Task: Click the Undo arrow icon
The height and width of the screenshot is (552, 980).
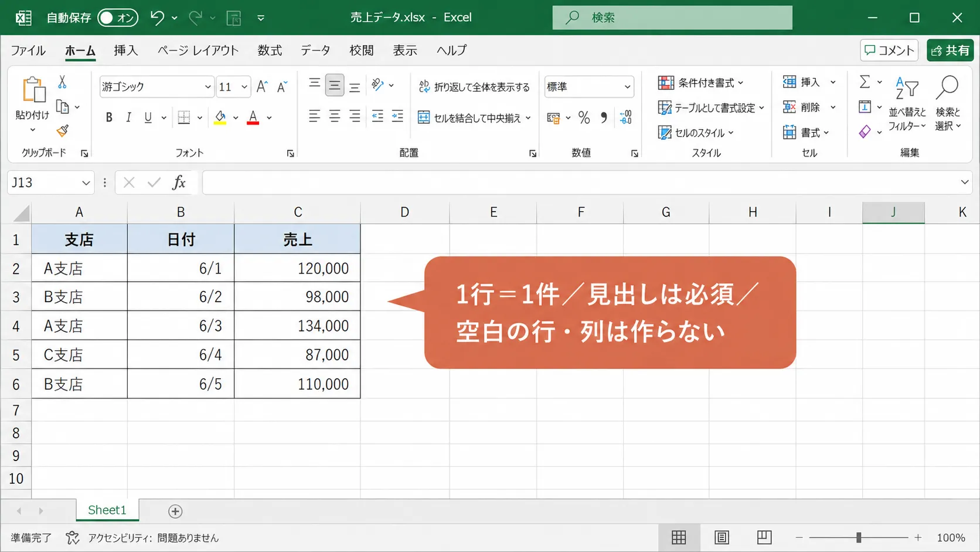Action: 156,18
